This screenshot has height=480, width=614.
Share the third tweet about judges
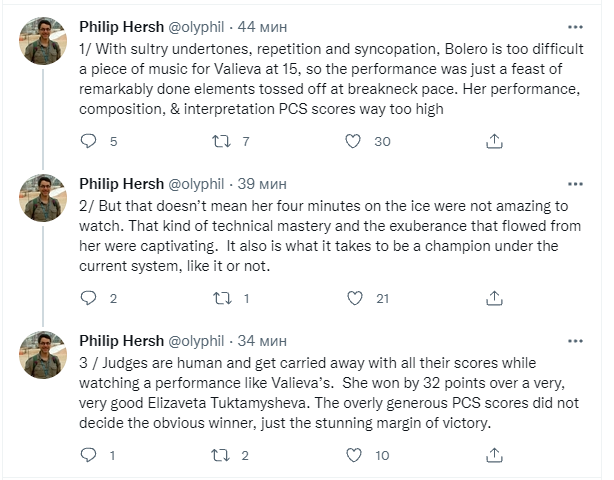coord(493,455)
